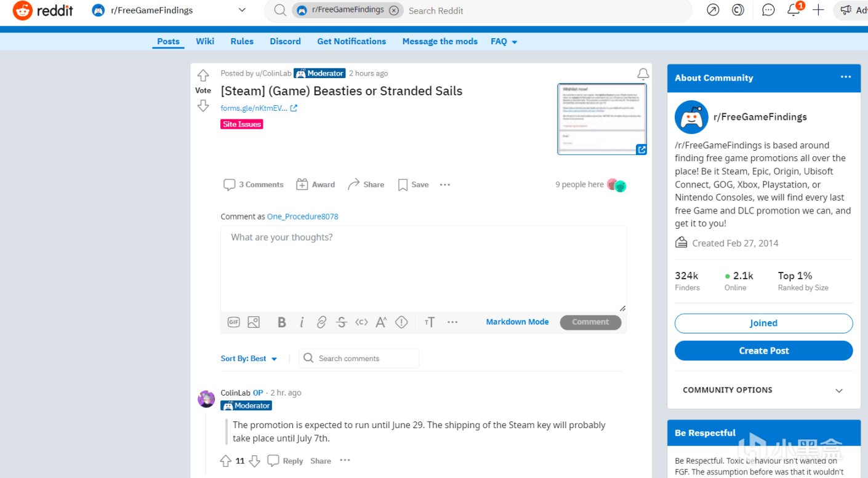
Task: Open u/ColinLab profile in post header
Action: tap(273, 73)
